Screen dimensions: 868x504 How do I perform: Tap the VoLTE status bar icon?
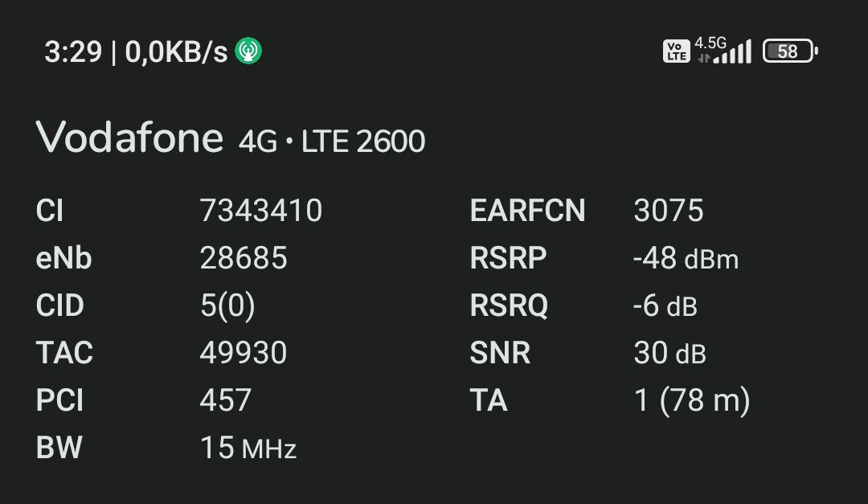point(677,51)
